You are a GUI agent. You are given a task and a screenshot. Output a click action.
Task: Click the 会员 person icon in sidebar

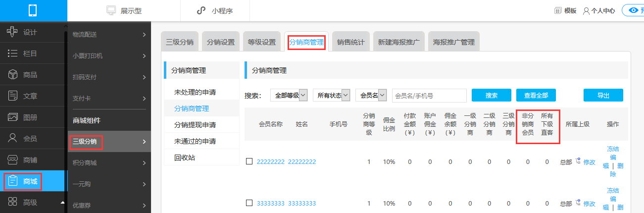pyautogui.click(x=13, y=138)
